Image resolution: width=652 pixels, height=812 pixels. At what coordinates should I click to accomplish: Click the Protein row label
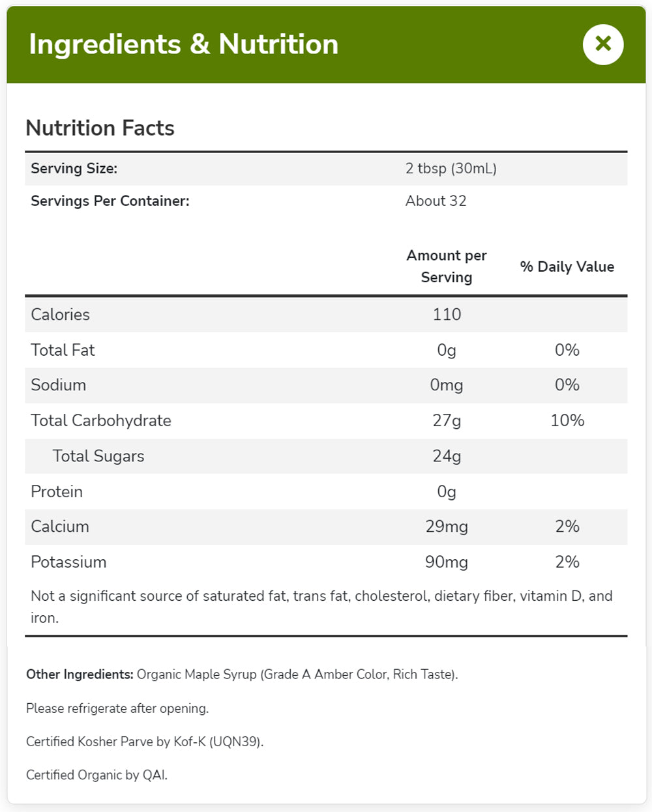(x=57, y=491)
